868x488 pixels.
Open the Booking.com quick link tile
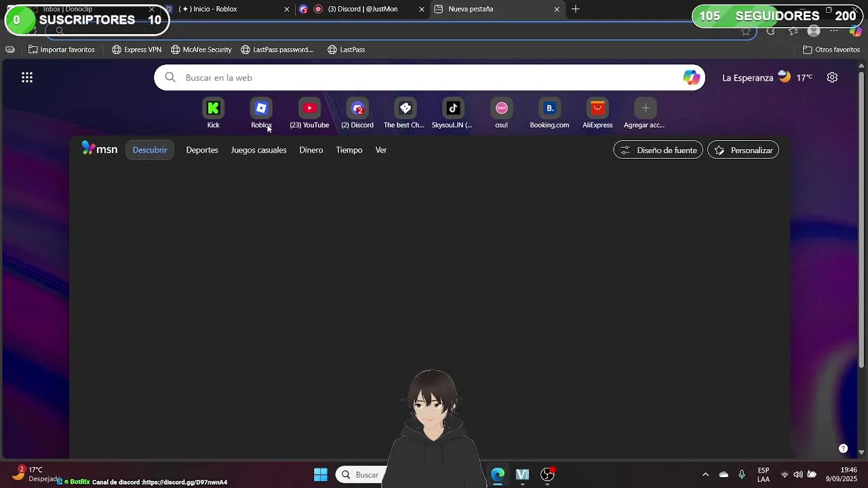549,114
